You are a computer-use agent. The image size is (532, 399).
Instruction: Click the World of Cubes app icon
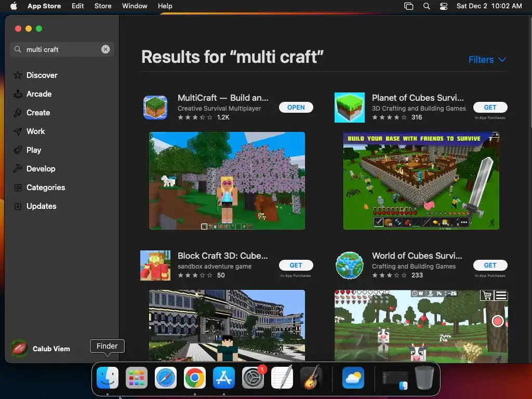tap(350, 265)
